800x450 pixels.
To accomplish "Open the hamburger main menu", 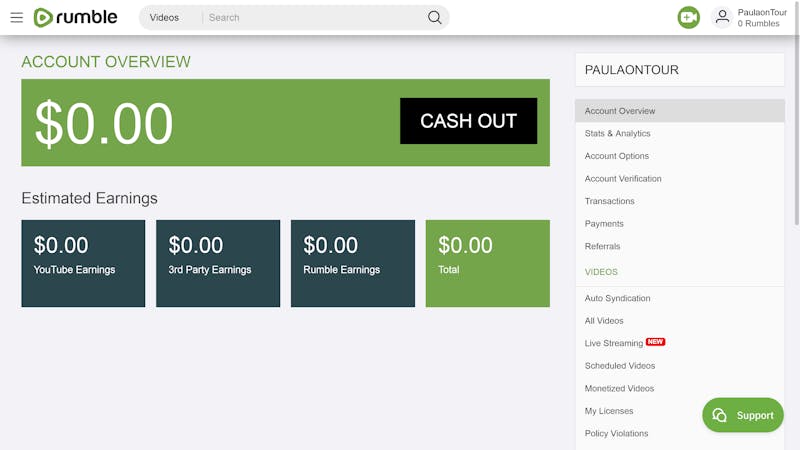I will click(x=16, y=17).
